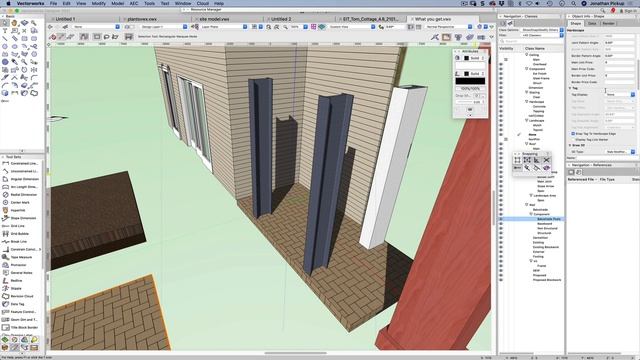Click the Visibility column header
Image resolution: width=640 pixels, height=360 pixels.
[x=506, y=49]
